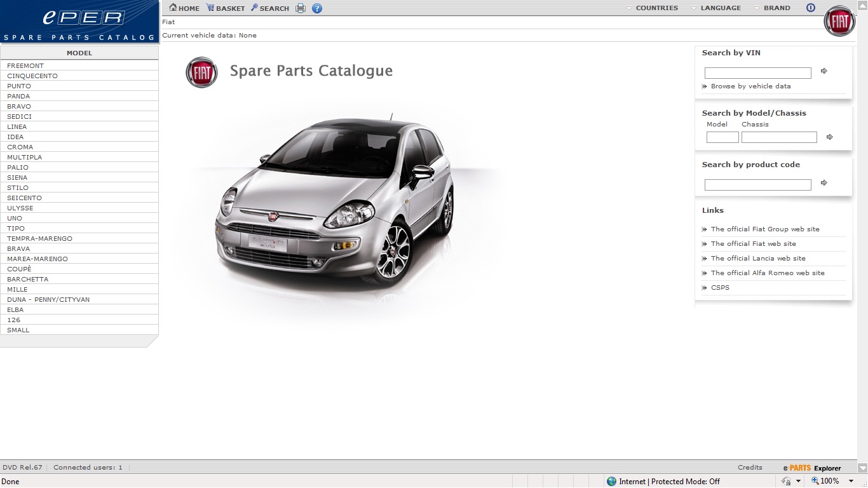The height and width of the screenshot is (488, 868).
Task: Open the official Lancia web site link
Action: (x=758, y=259)
